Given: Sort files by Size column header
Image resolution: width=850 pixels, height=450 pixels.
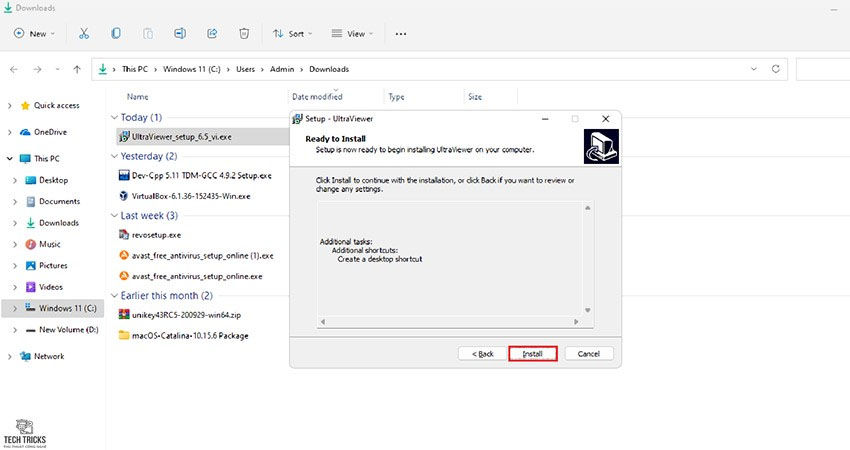Looking at the screenshot, I should click(475, 97).
